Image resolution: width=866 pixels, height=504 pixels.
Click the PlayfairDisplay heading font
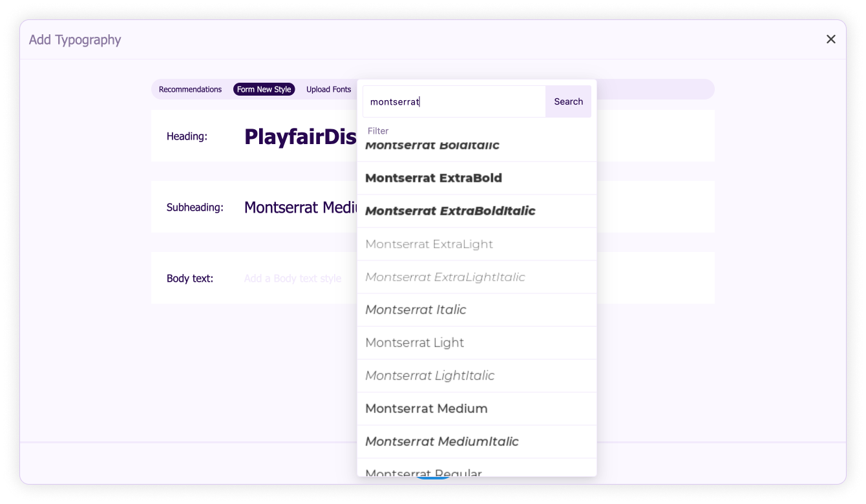click(x=301, y=136)
